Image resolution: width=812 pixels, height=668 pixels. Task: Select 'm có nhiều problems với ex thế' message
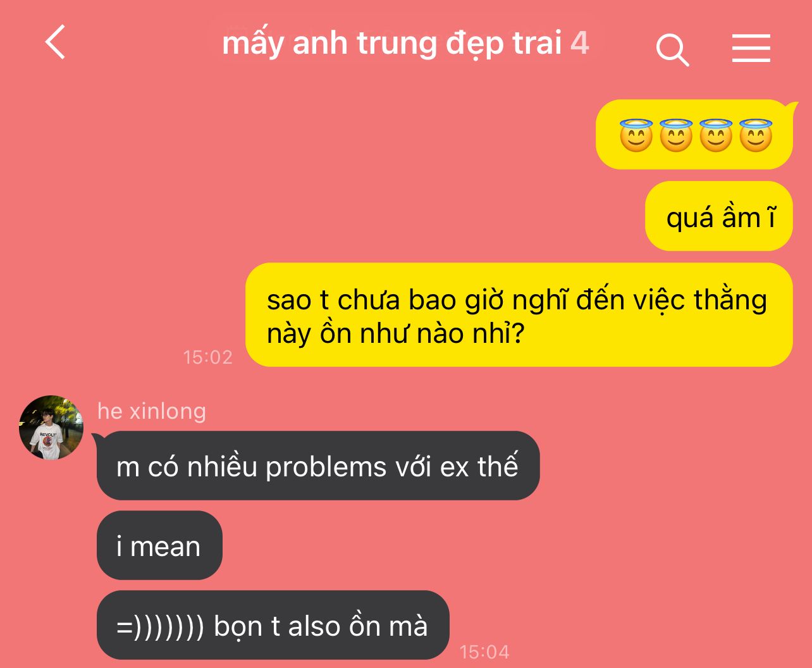click(x=318, y=466)
